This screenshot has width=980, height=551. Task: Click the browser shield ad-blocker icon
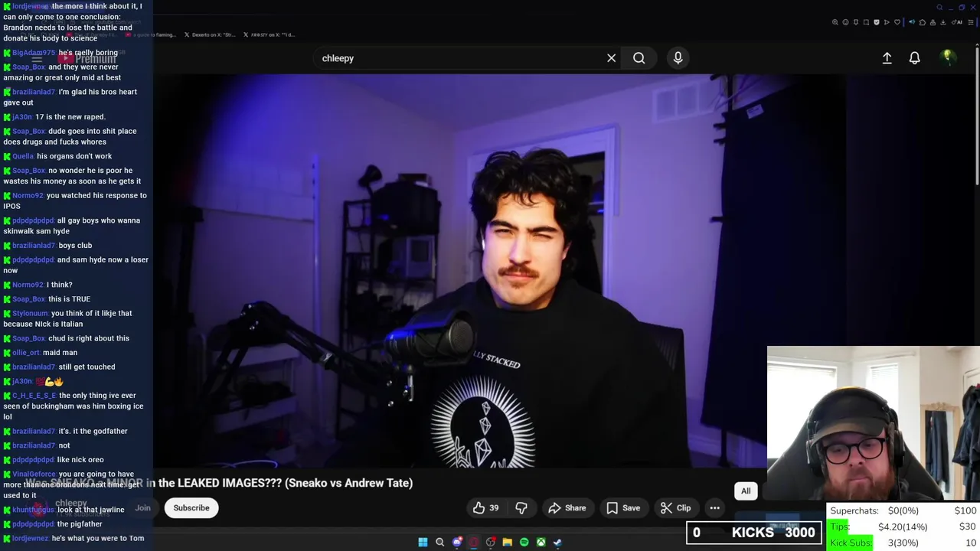point(877,22)
